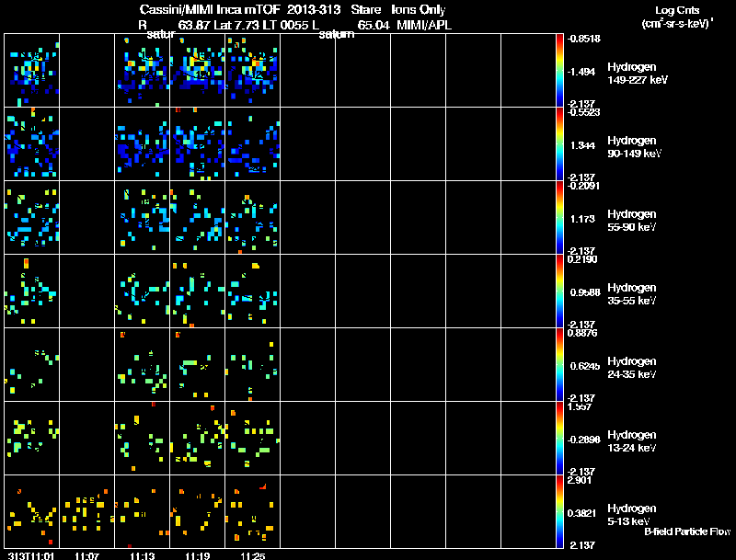Viewport: 736px width, 560px height.
Task: Pick the Hydrogen 13-24 keV color bar
Action: tap(559, 439)
